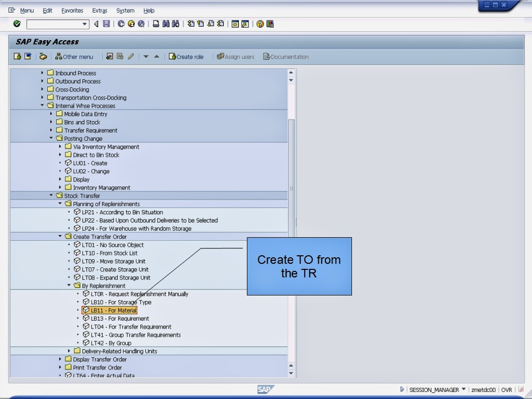Click the tree scrollbar bottom down arrow
Image resolution: width=532 pixels, height=399 pixels.
tap(291, 373)
